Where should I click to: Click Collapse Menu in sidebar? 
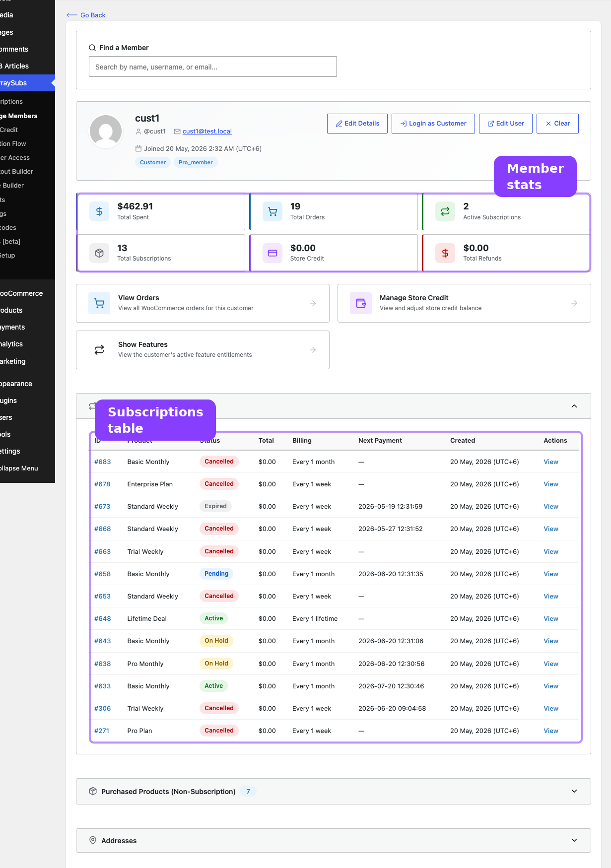[x=27, y=468]
